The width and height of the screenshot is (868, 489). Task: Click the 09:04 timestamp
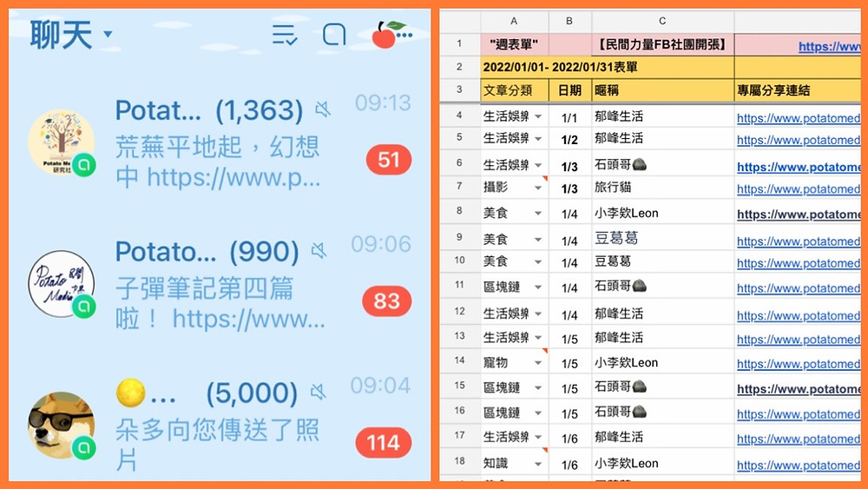pos(380,386)
